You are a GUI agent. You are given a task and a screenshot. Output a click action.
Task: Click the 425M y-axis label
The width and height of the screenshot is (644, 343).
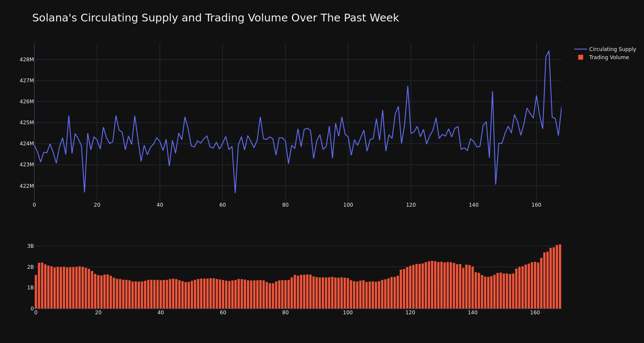[x=27, y=123]
